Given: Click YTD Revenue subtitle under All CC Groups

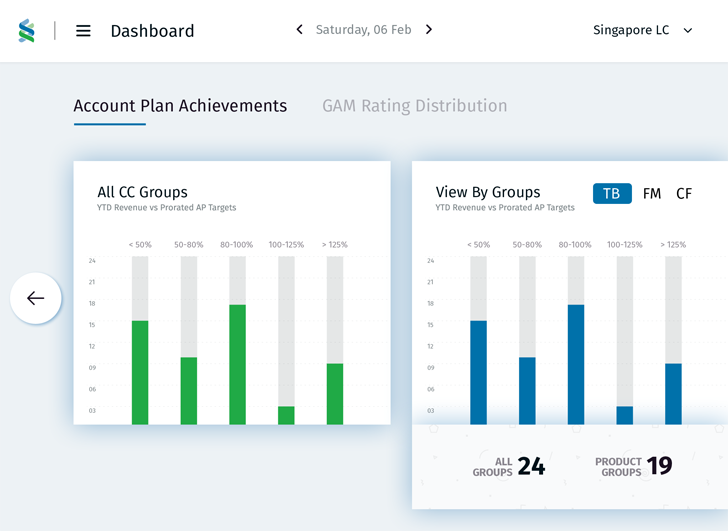Looking at the screenshot, I should coord(167,207).
